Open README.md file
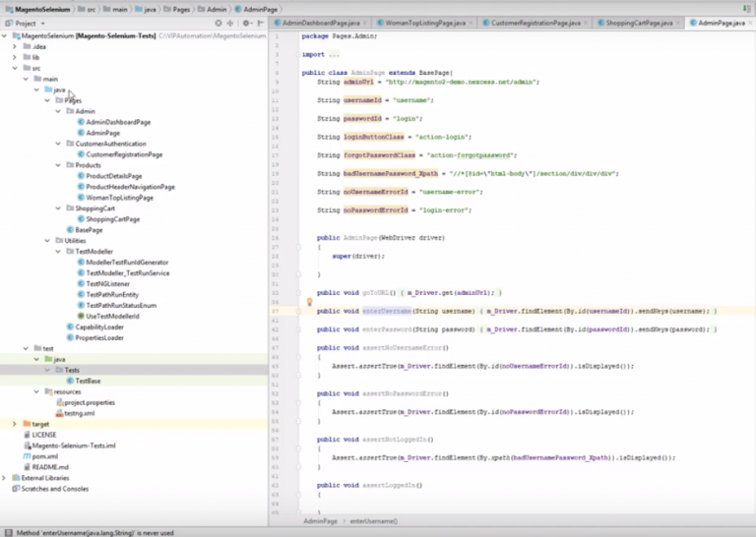Image resolution: width=756 pixels, height=537 pixels. (46, 467)
